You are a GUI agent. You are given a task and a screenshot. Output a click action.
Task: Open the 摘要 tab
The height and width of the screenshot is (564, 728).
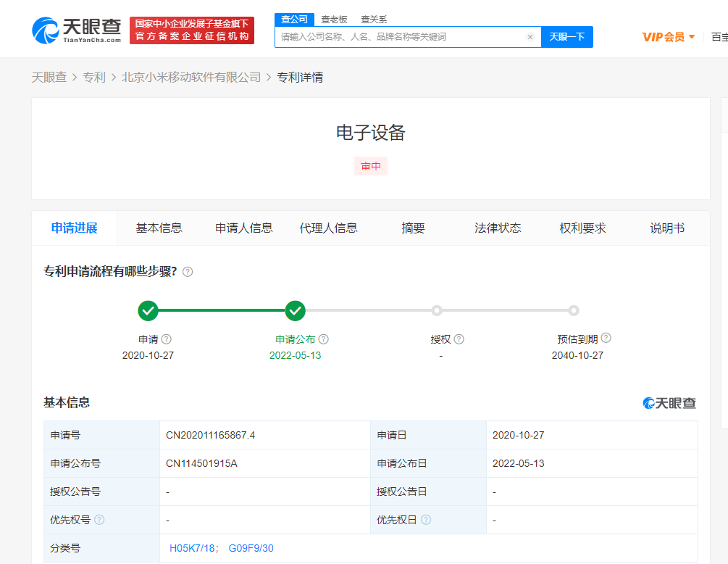click(x=413, y=228)
